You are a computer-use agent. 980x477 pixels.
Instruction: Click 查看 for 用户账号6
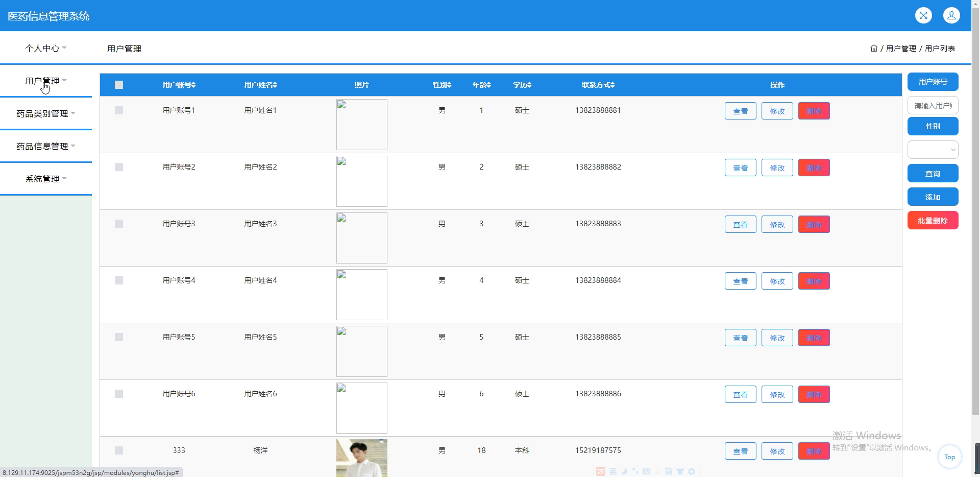741,394
